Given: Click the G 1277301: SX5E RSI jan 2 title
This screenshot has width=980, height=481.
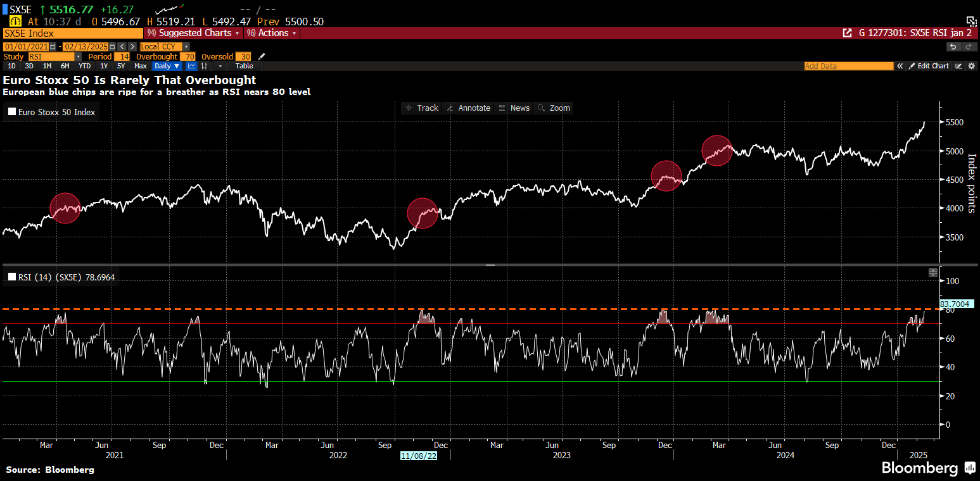Looking at the screenshot, I should coord(915,33).
